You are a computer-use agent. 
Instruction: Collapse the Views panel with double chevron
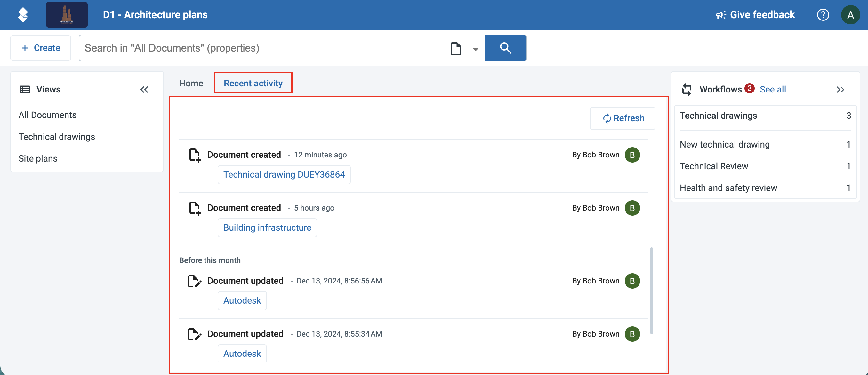[144, 89]
